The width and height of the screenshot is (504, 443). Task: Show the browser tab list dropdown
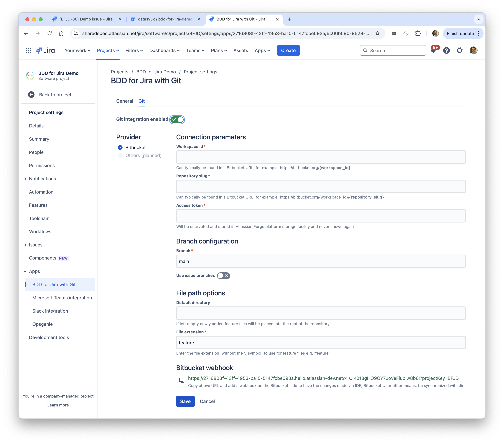pos(479,19)
